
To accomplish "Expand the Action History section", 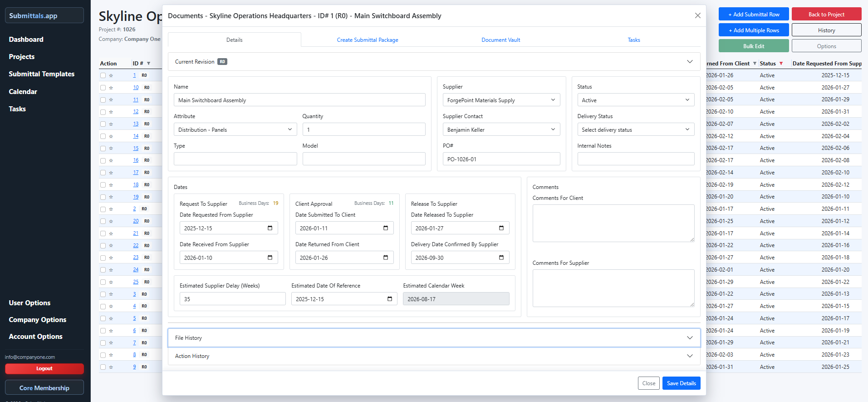I will pos(434,356).
